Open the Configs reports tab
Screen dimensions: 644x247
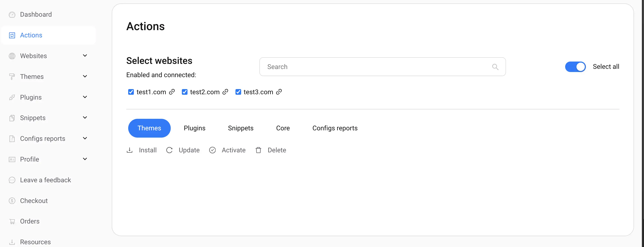[335, 128]
